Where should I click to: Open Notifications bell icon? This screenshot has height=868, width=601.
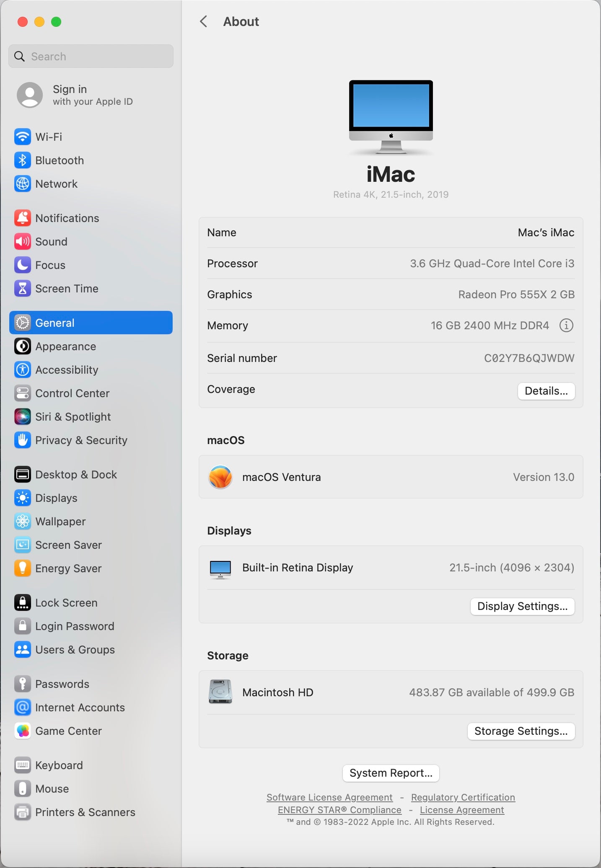pyautogui.click(x=23, y=218)
